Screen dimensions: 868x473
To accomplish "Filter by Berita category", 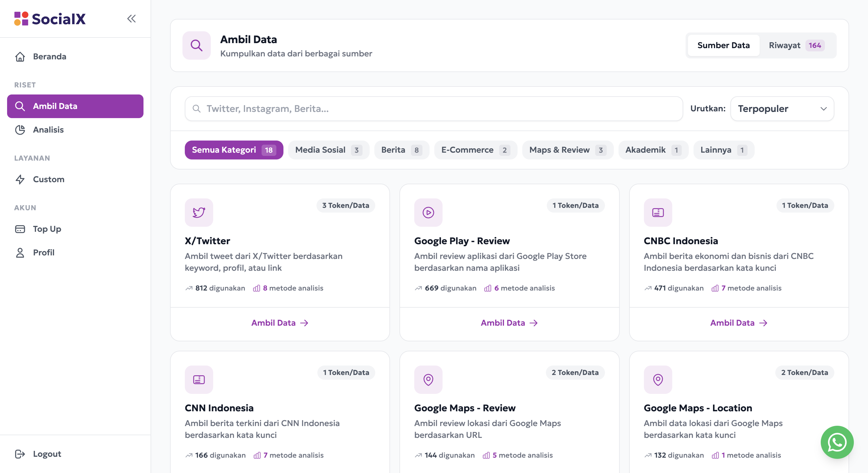I will [401, 150].
